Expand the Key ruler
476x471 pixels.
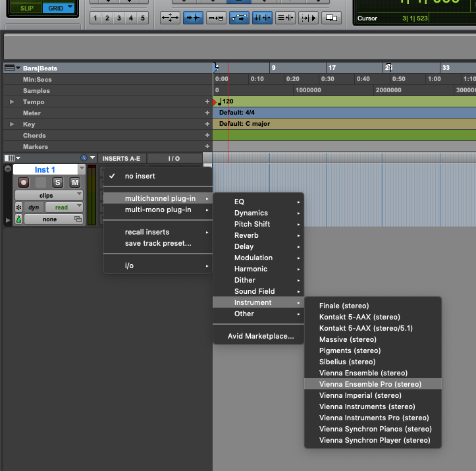[12, 125]
